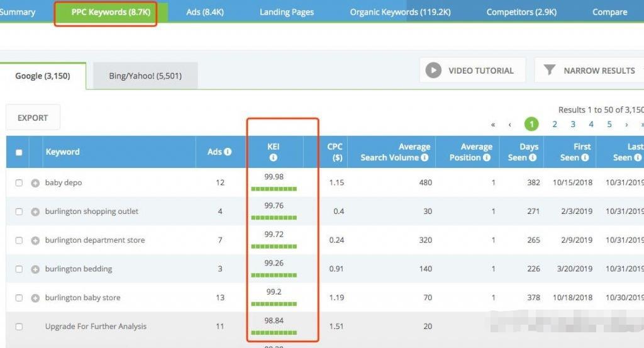Open the Competitors (2.9K) tab
Image resolution: width=644 pixels, height=348 pixels.
521,13
